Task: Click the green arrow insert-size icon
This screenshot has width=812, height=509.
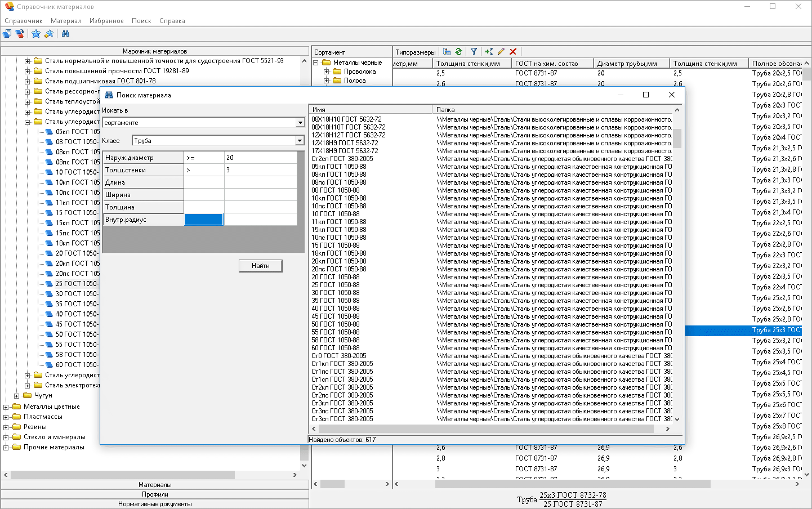Action: (488, 52)
